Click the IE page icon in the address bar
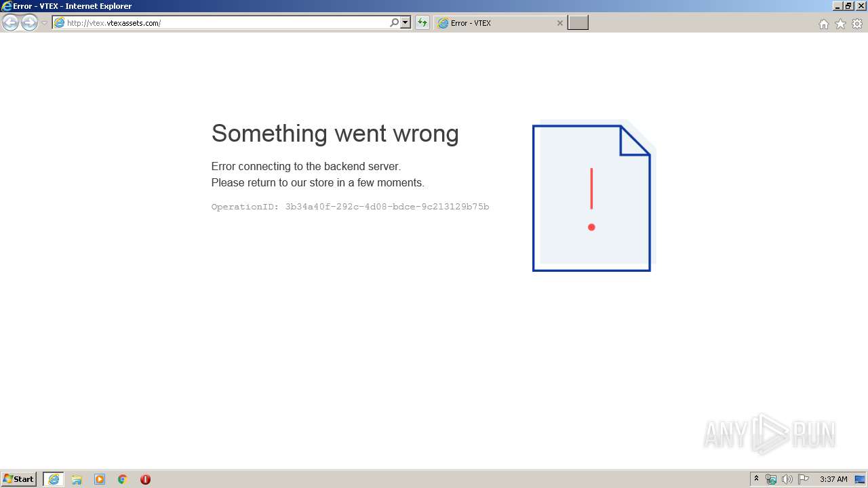Viewport: 868px width, 488px height. [x=60, y=23]
